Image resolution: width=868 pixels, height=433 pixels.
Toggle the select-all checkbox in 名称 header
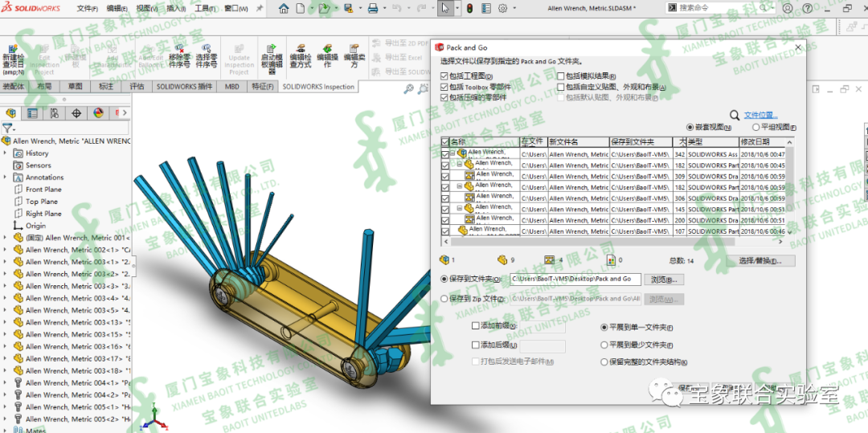(x=445, y=142)
